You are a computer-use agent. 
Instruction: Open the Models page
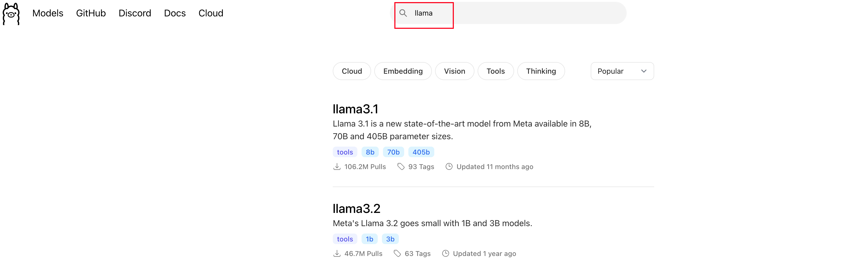pyautogui.click(x=48, y=13)
